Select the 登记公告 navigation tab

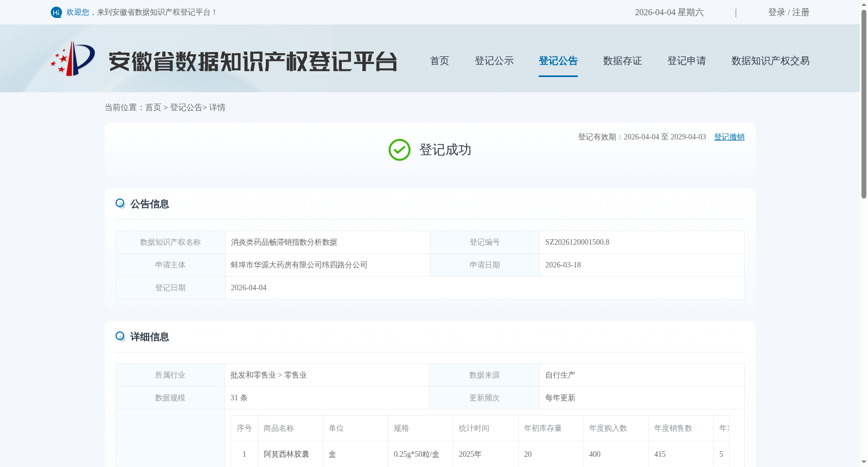pos(558,61)
